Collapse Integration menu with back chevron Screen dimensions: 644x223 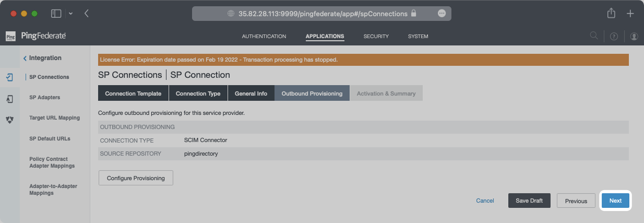click(25, 58)
